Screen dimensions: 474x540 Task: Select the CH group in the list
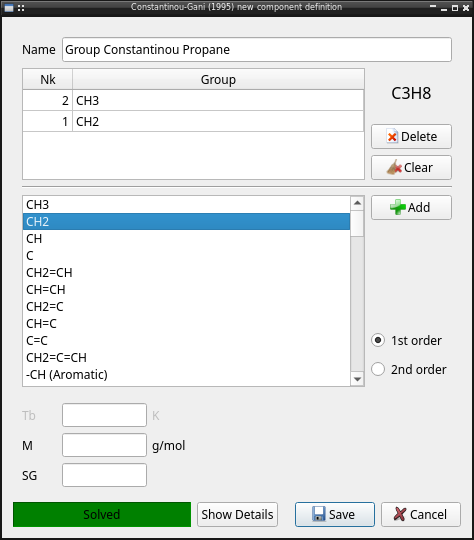(186, 239)
